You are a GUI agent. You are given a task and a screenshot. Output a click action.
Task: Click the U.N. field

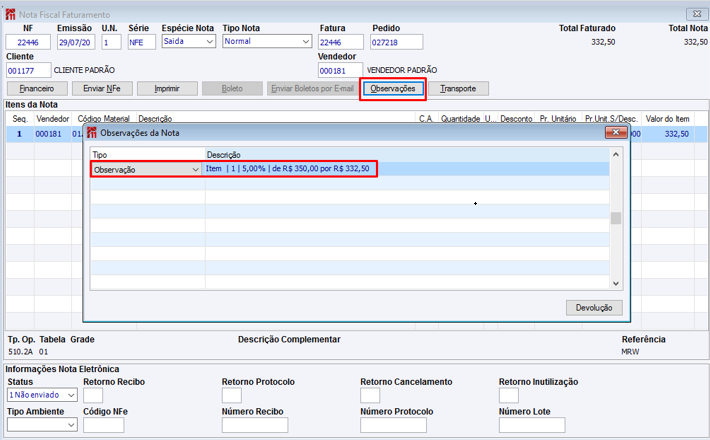111,42
